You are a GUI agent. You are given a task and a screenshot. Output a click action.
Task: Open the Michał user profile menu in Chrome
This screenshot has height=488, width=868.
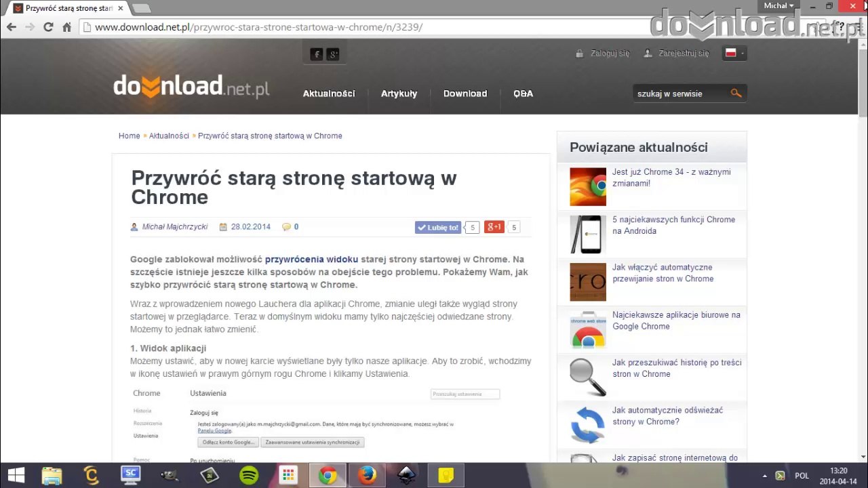pyautogui.click(x=778, y=5)
